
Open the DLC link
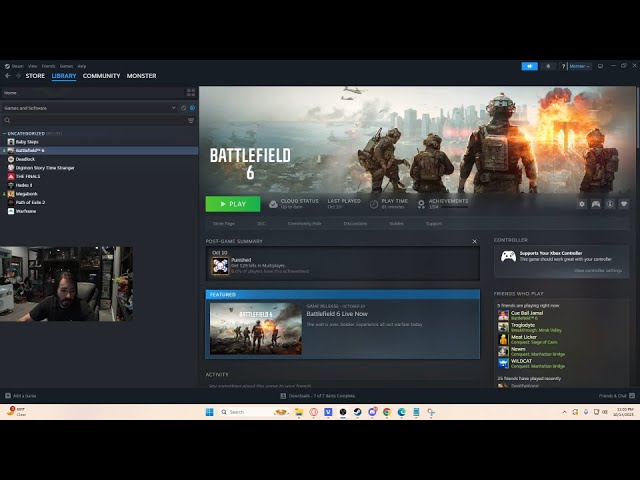tap(261, 224)
